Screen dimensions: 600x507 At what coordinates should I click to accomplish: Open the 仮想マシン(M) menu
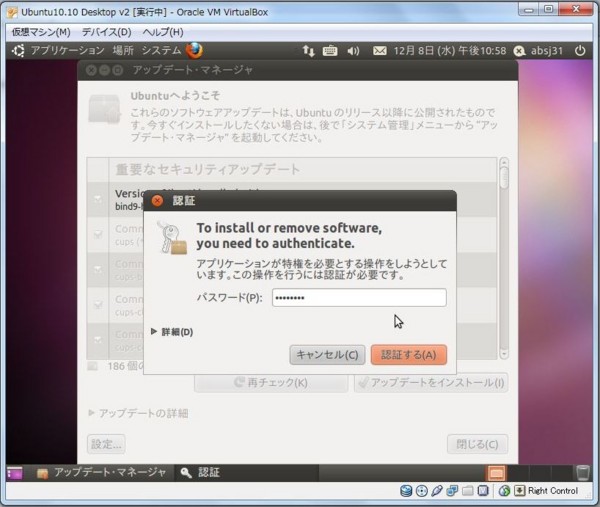[41, 32]
